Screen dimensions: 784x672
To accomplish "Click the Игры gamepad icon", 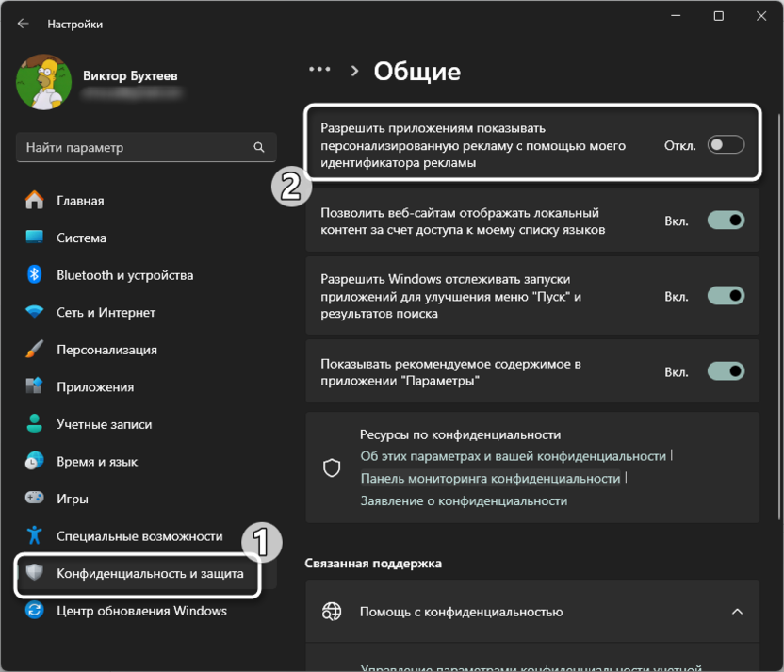I will tap(35, 498).
